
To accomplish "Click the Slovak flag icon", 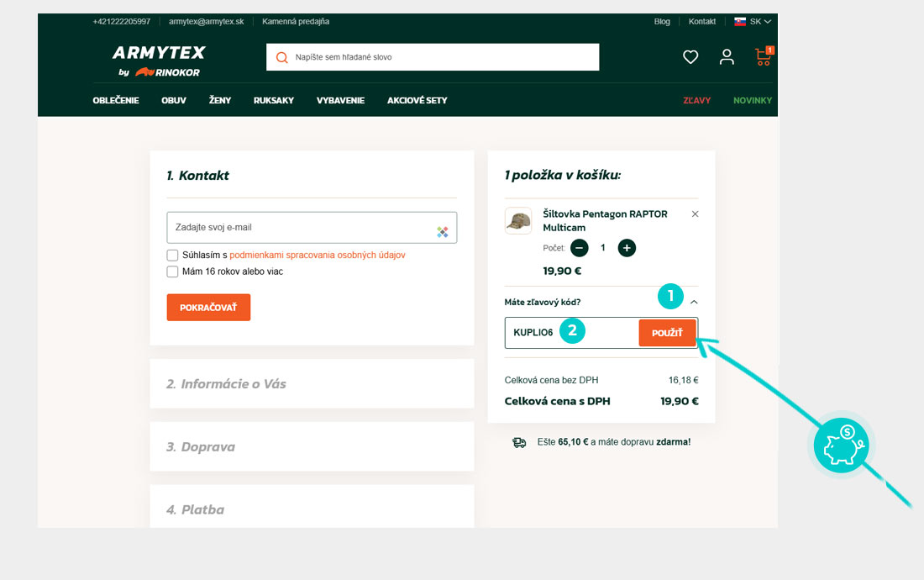I will tap(739, 21).
